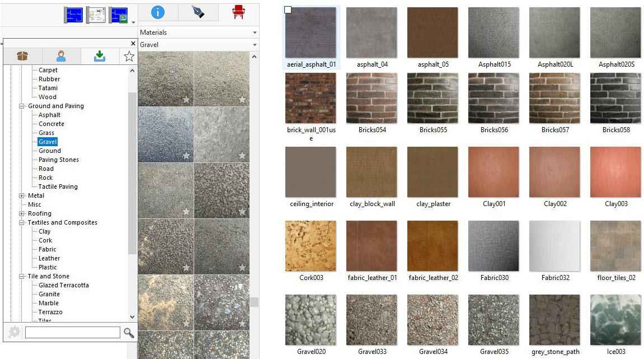Select the first blue floor plan icon

74,15
